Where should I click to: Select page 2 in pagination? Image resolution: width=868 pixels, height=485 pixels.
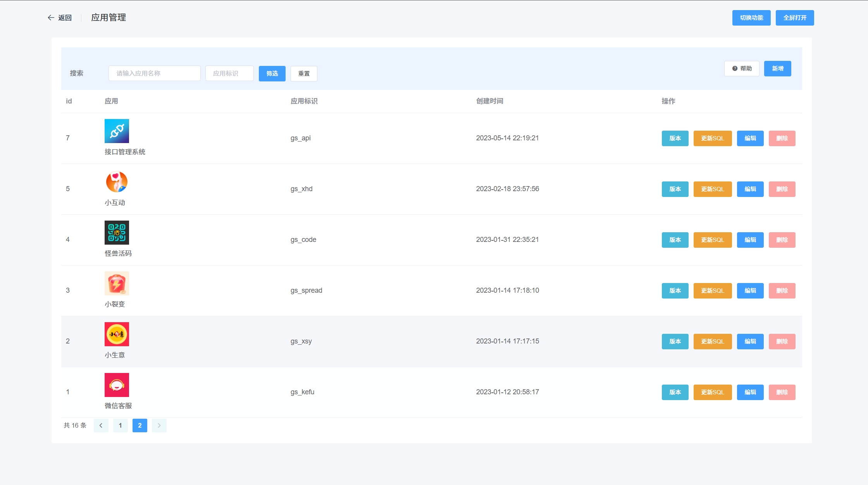(x=139, y=426)
